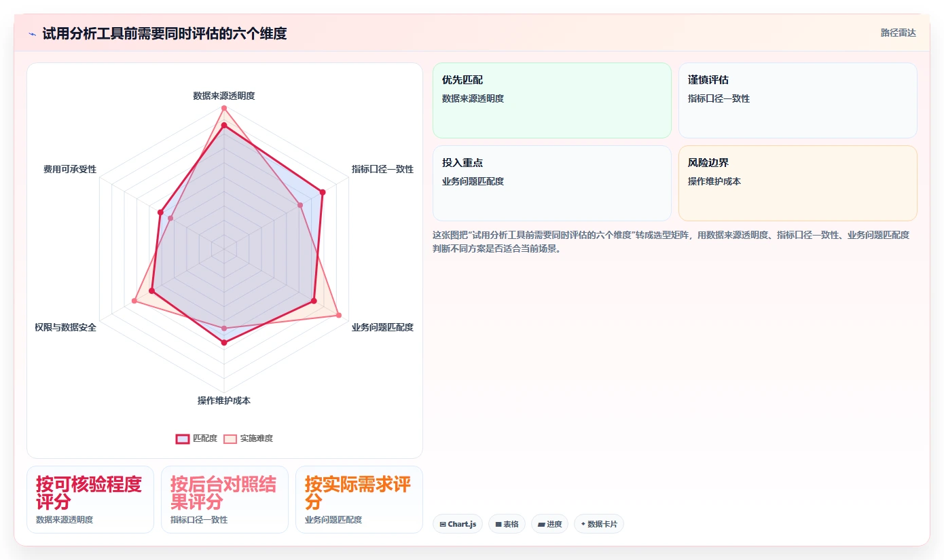Click 操作维护成本 text in 风险边界 card

click(x=714, y=181)
